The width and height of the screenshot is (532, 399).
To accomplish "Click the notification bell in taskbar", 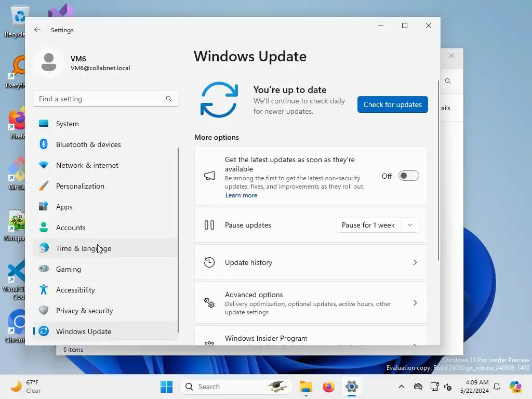I will (x=497, y=387).
